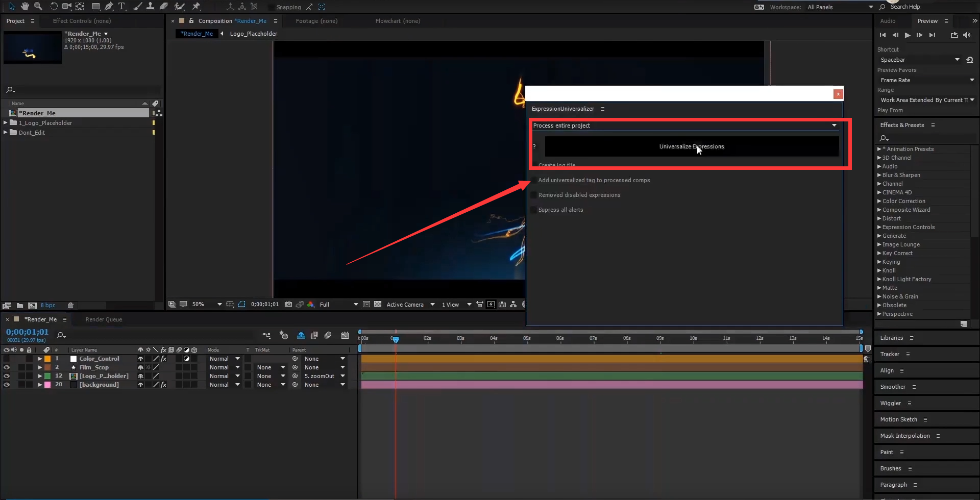
Task: Hide the [Logo_P...holder] layer
Action: coord(7,376)
